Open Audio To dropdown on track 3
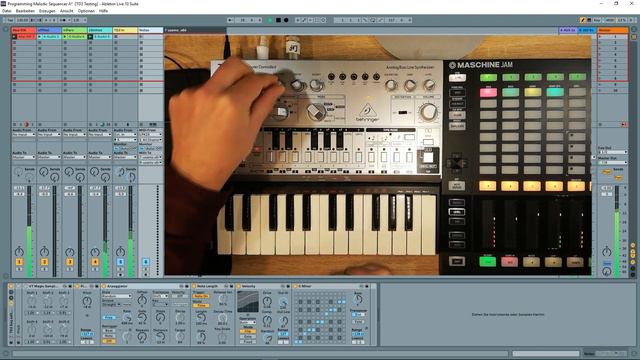640x360 pixels. tap(74, 157)
